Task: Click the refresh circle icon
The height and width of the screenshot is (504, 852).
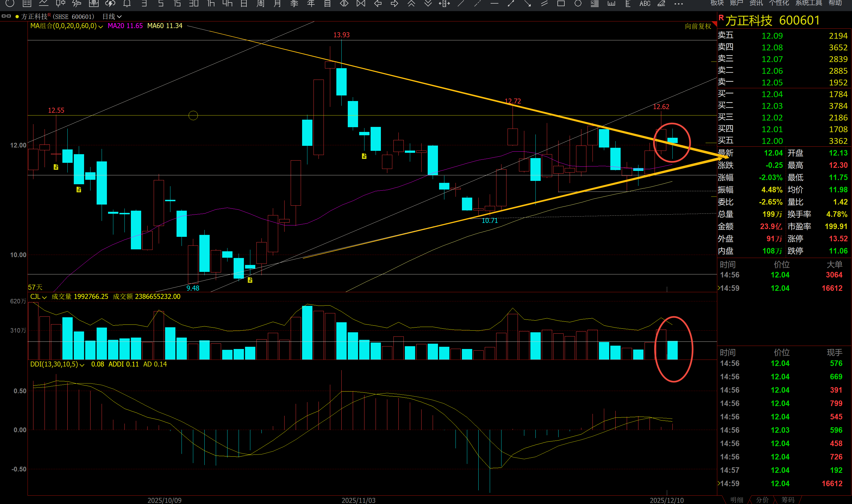Action: pyautogui.click(x=10, y=3)
